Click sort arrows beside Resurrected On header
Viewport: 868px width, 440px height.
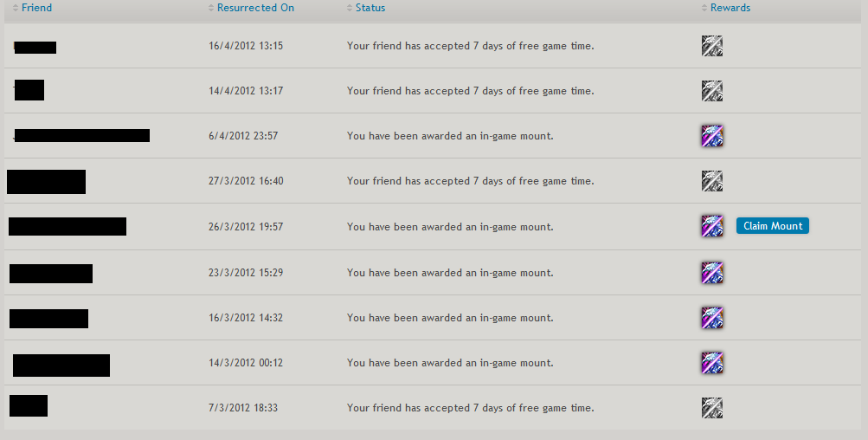(x=211, y=8)
